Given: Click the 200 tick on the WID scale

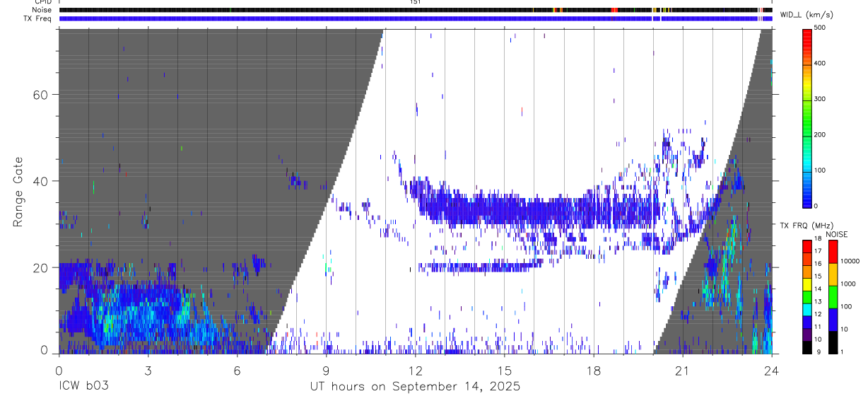Looking at the screenshot, I should (820, 134).
